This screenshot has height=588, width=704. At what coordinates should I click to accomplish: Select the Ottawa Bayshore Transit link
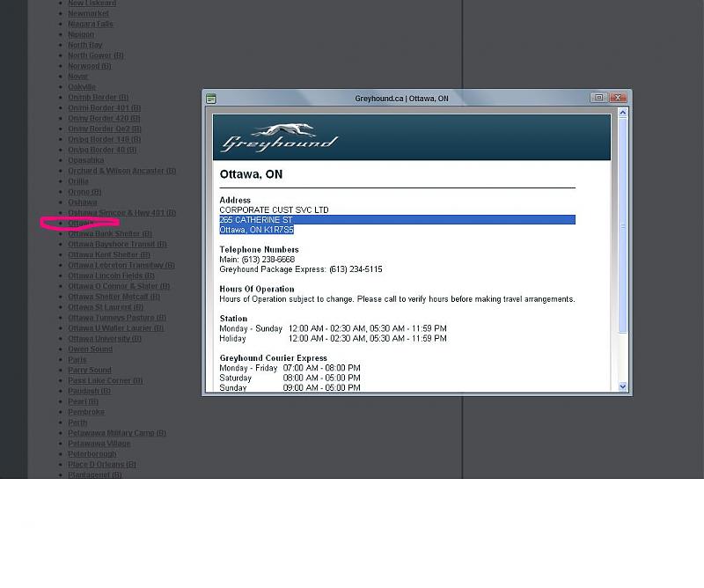point(117,245)
